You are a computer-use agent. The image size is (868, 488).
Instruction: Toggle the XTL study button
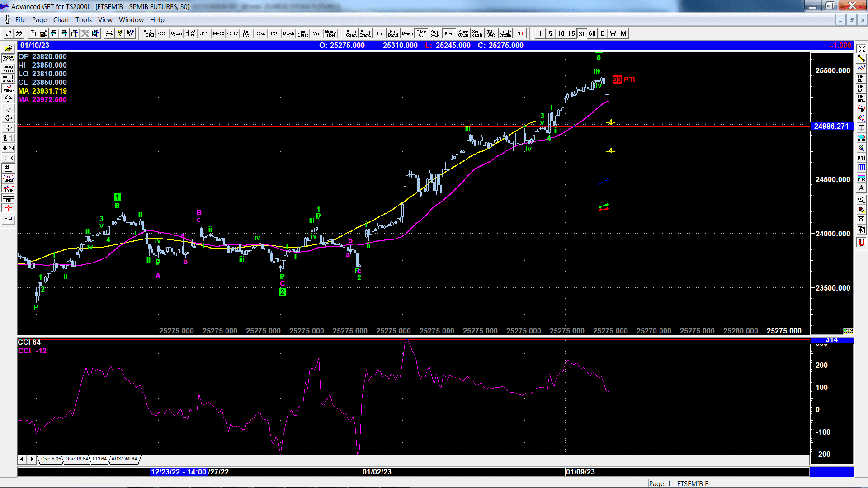(x=519, y=33)
